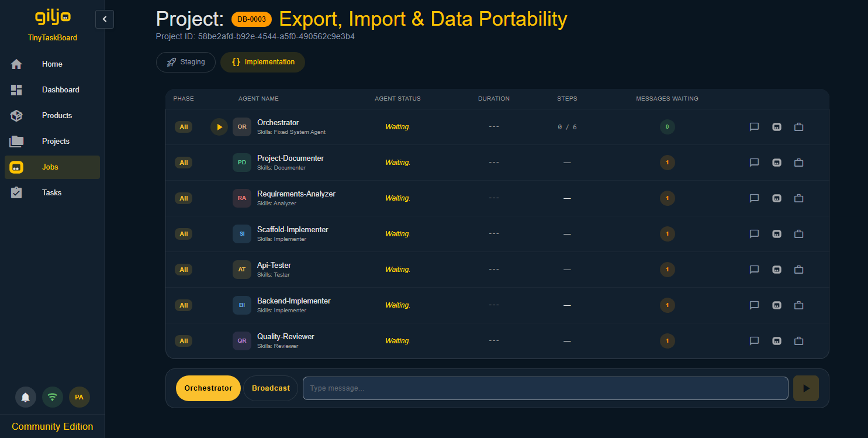
Task: Open the PA user avatar menu
Action: [x=79, y=397]
